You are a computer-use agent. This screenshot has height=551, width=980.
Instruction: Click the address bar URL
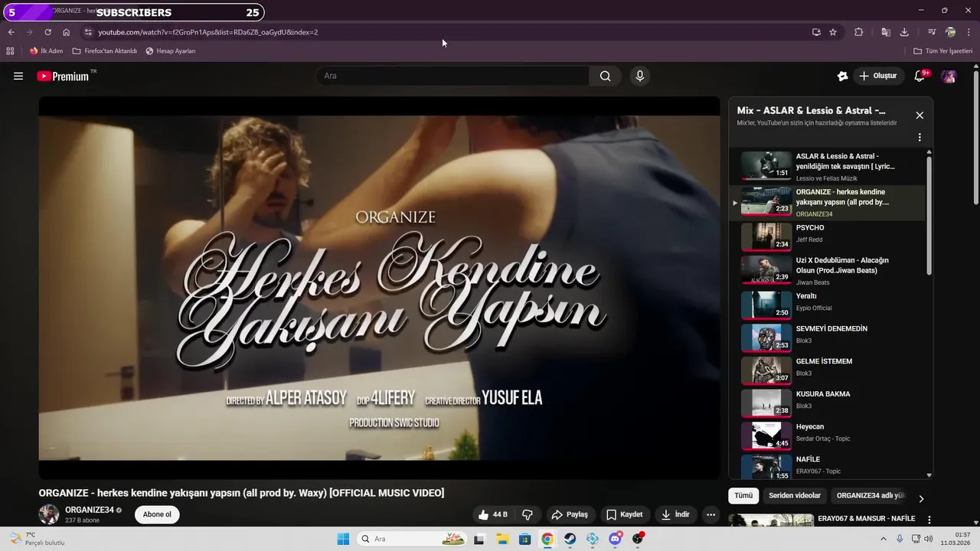point(208,32)
